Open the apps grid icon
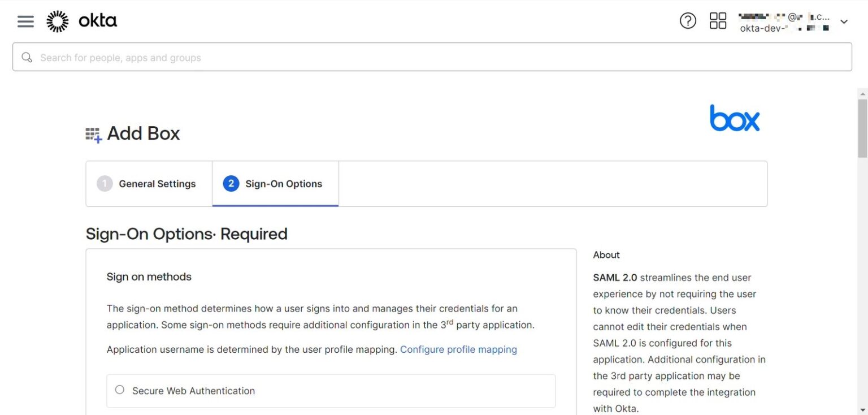 [718, 21]
